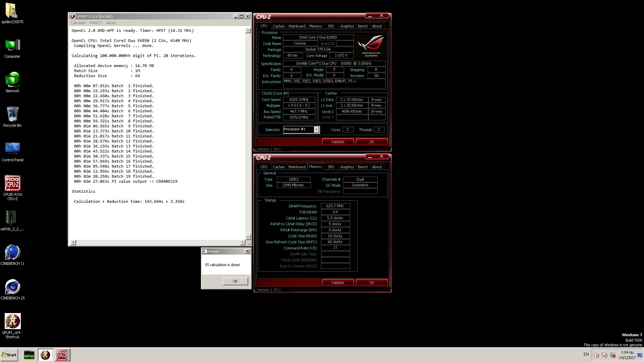The image size is (644, 362).
Task: Open CPU tab in lower CPU-Z window
Action: click(x=264, y=167)
